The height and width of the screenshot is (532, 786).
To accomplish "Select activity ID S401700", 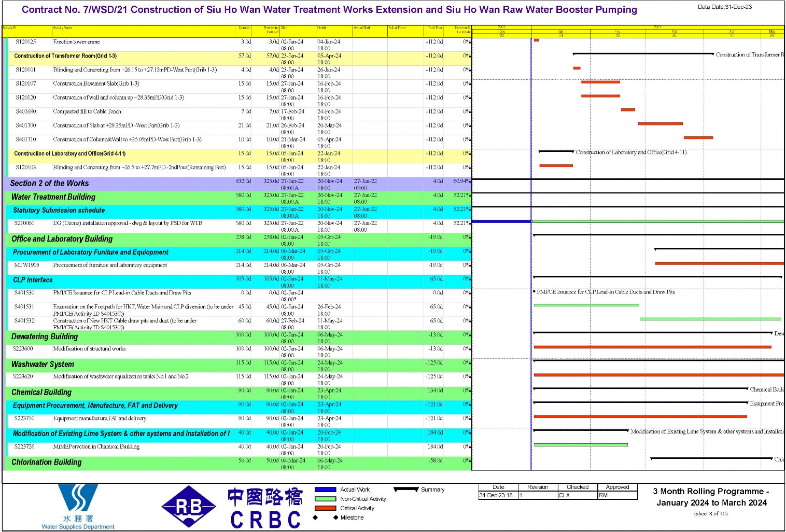I will click(x=25, y=125).
